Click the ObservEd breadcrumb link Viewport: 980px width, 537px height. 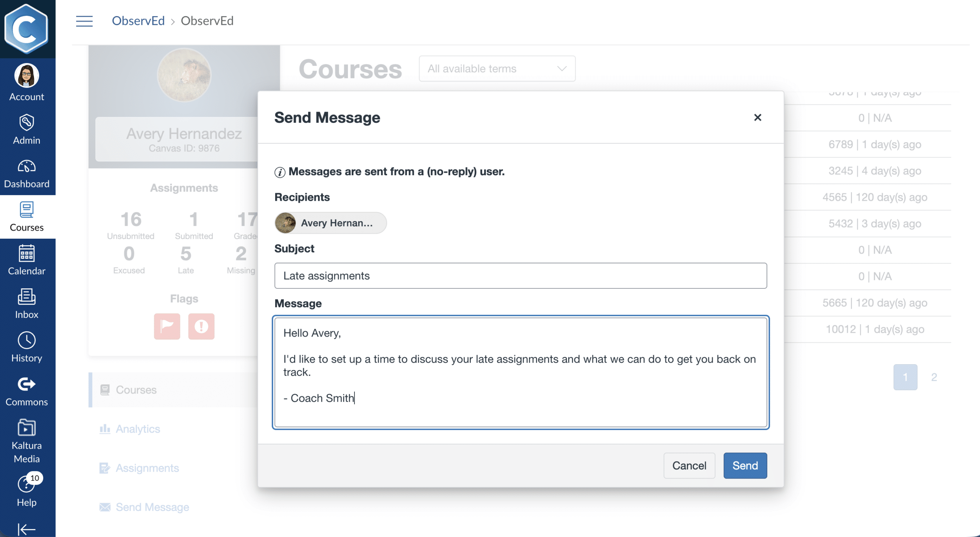point(138,21)
